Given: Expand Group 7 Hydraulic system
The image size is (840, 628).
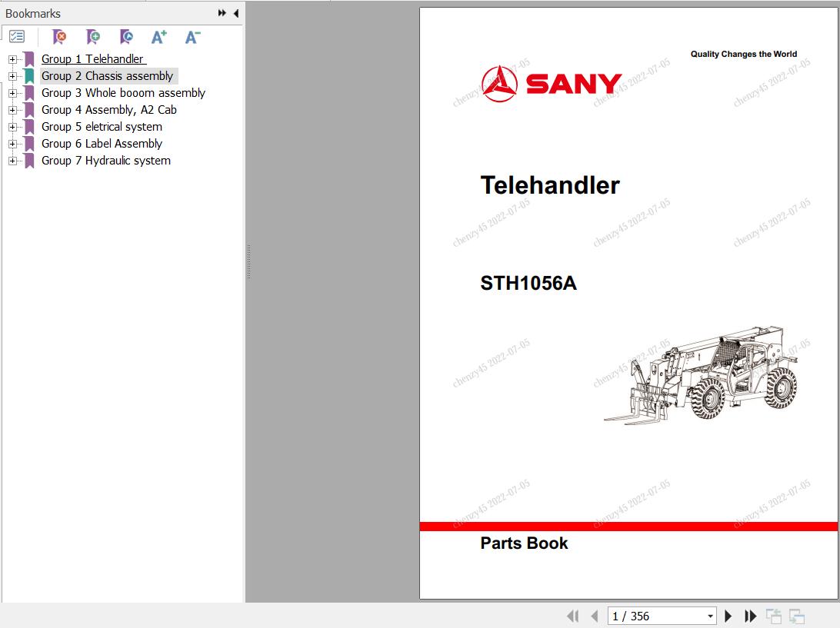Looking at the screenshot, I should tap(12, 160).
